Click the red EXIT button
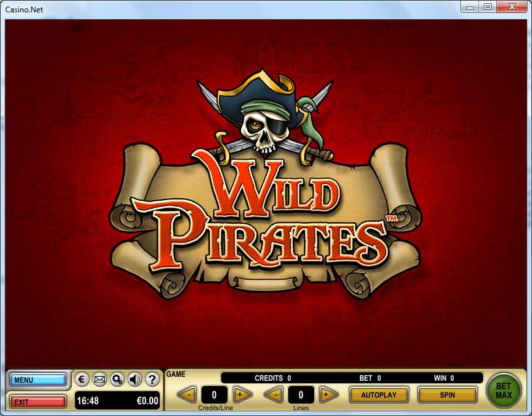532x416 pixels. click(x=38, y=402)
